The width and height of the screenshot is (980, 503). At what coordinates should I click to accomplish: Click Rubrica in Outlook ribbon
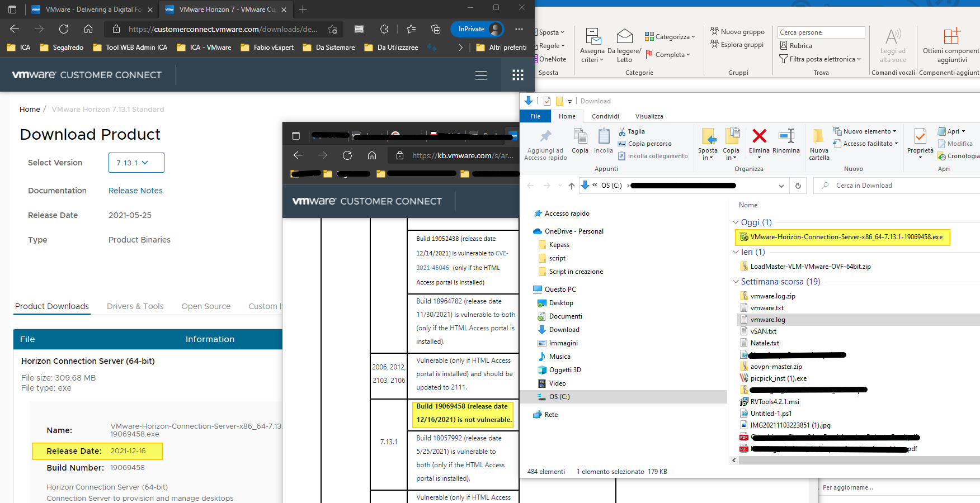796,46
